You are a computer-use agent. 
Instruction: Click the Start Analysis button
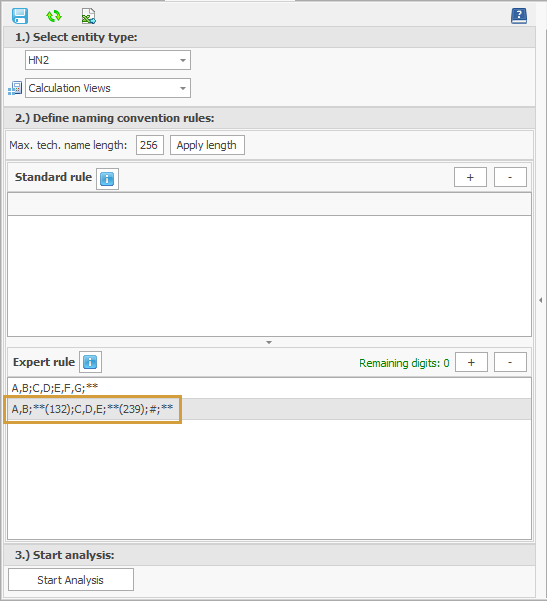point(71,580)
